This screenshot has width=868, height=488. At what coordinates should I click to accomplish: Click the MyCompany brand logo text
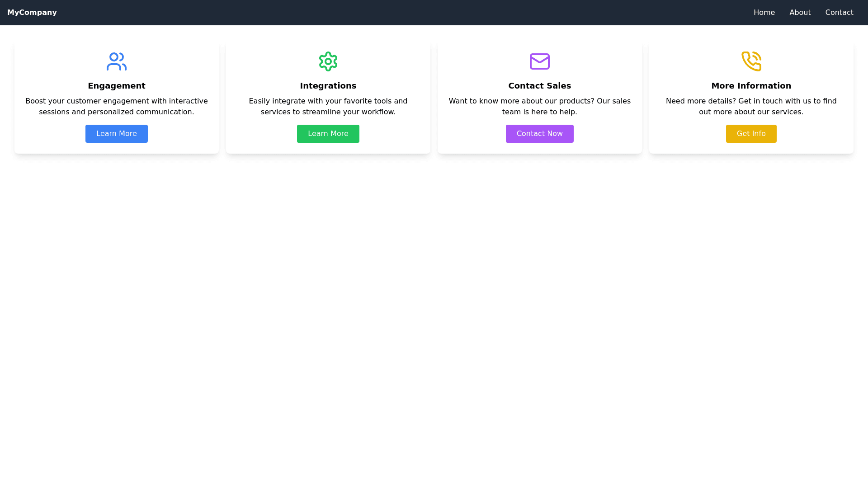[32, 13]
